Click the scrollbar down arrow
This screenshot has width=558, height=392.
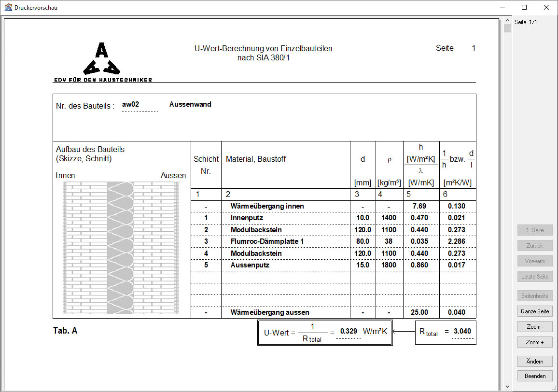point(507,386)
